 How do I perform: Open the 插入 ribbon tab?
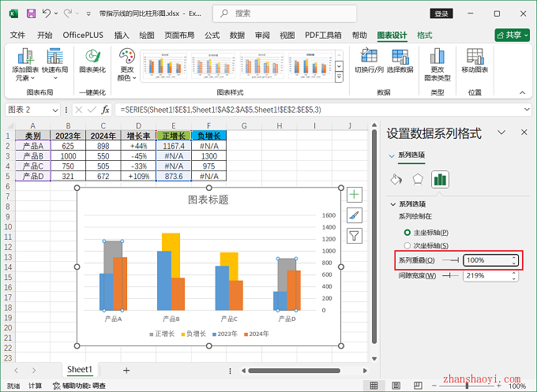coord(122,35)
